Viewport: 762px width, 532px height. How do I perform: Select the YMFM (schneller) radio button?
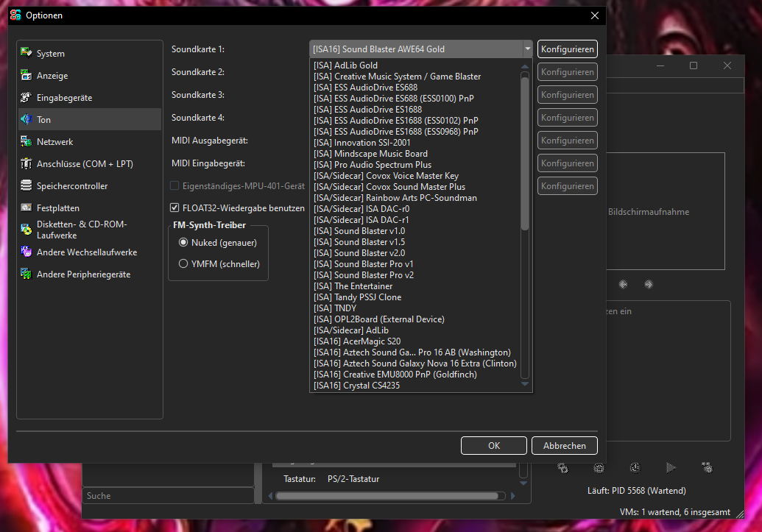point(183,263)
